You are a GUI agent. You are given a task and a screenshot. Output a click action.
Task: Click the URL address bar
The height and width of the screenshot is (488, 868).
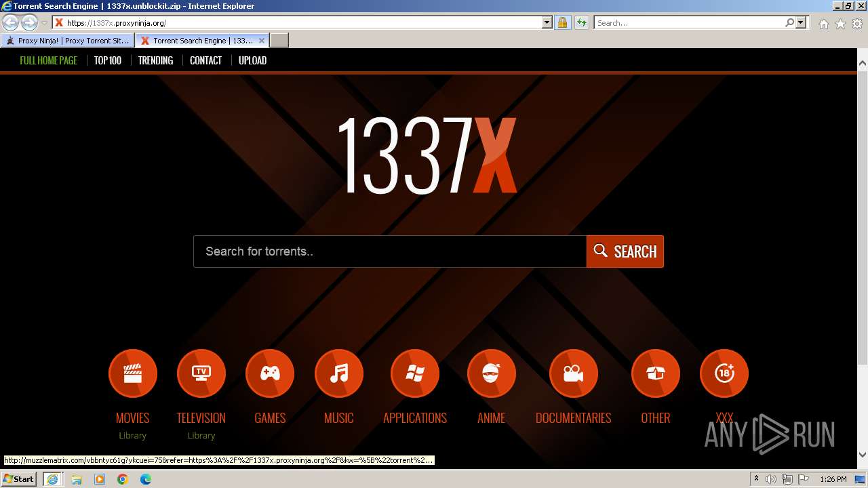(302, 22)
